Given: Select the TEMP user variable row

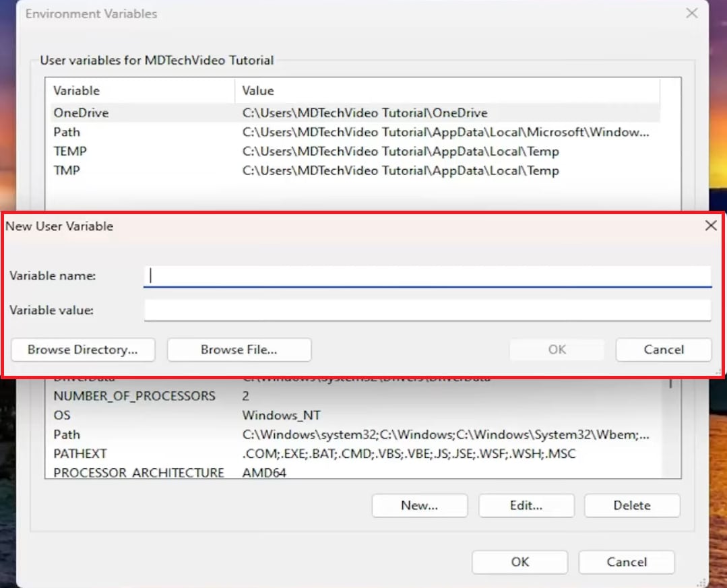Looking at the screenshot, I should 355,152.
